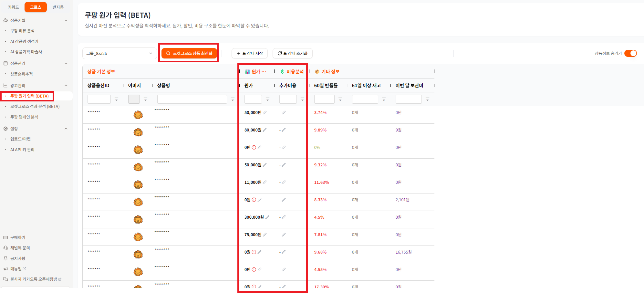This screenshot has width=644, height=303.
Task: Open 쿠팡 리뷰 분석 in the sidebar
Action: pos(22,31)
